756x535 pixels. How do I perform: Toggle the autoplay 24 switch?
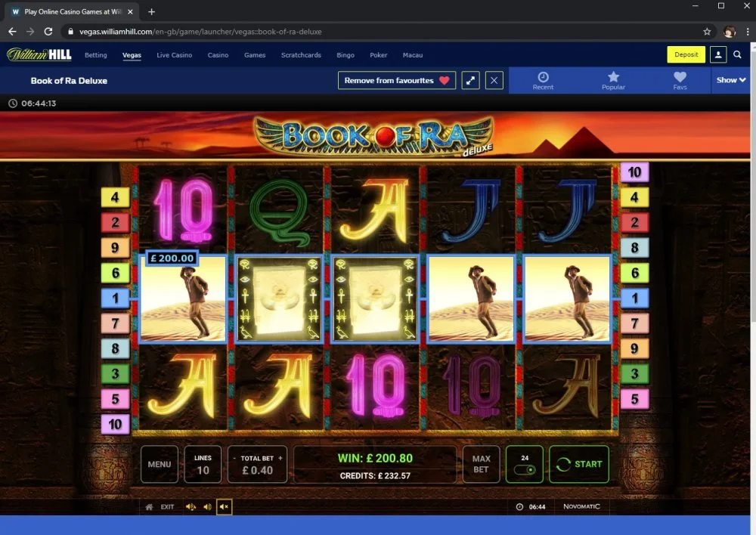[x=525, y=464]
